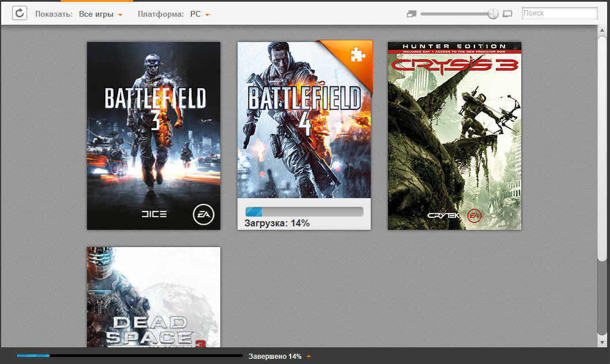Select the Battlefield 3 game cover

[154, 135]
